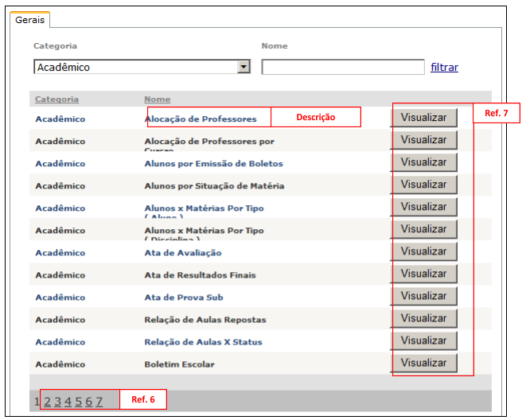526x420 pixels.
Task: Go to results page 7
Action: point(99,401)
